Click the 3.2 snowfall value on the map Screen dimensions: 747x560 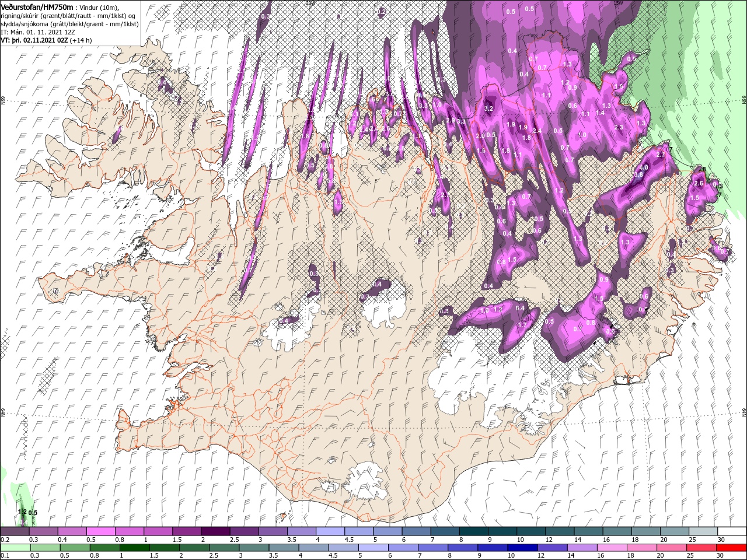click(x=490, y=108)
